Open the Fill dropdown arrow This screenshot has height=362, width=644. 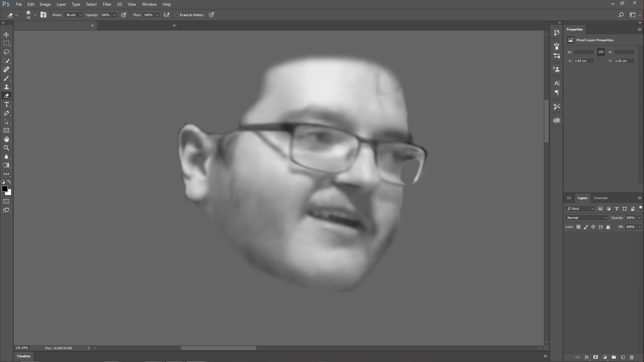639,227
